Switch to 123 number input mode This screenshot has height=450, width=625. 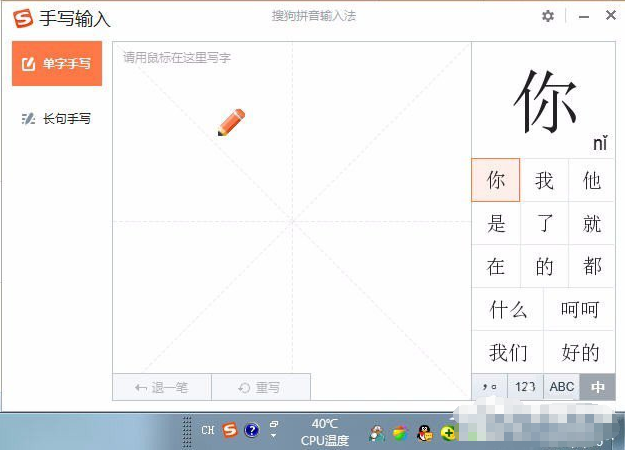pos(525,387)
